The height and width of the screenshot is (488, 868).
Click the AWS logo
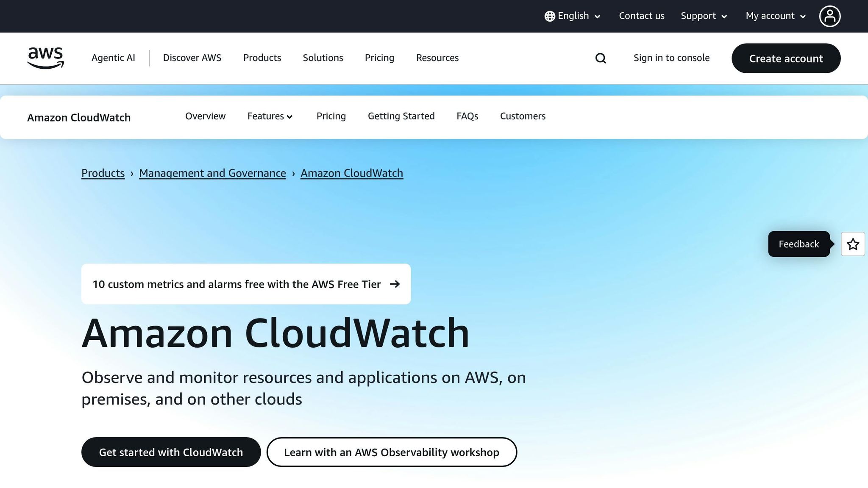[45, 58]
